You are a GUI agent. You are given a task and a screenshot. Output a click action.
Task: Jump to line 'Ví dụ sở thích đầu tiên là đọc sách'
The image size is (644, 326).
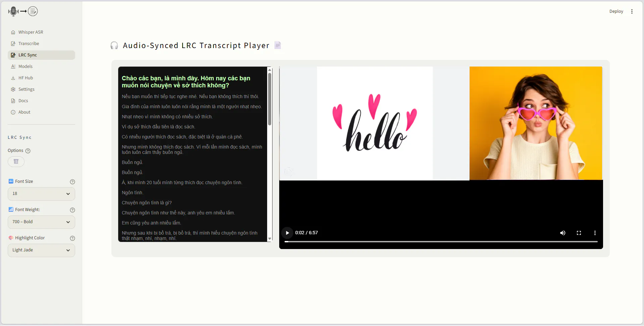(x=158, y=127)
